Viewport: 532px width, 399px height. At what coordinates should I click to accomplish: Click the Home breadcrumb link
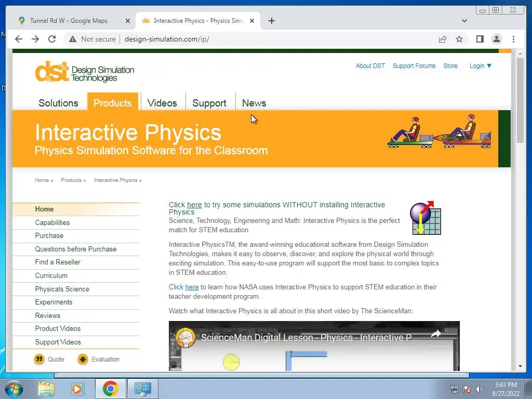[42, 180]
